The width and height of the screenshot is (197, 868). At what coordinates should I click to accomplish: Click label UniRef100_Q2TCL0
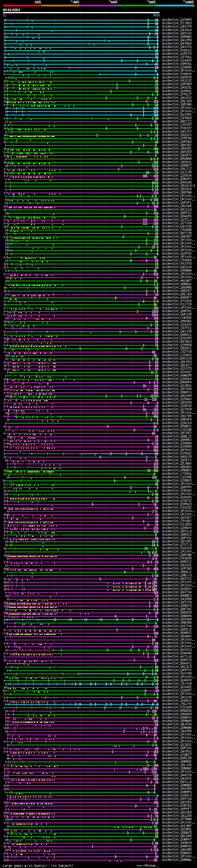coord(177,220)
